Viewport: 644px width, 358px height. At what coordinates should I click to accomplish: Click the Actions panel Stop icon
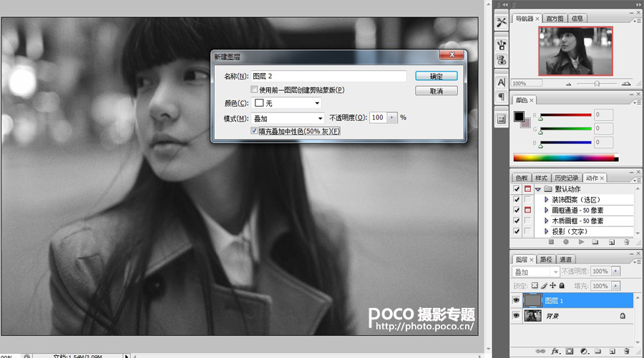(551, 242)
